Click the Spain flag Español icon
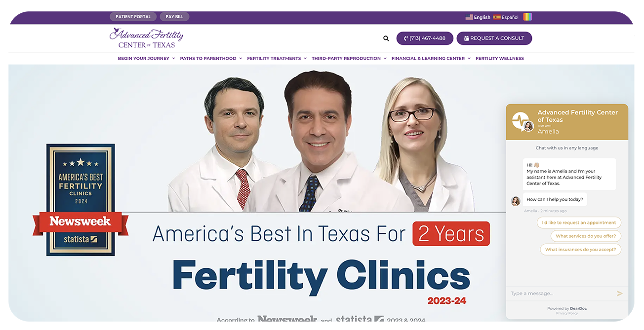This screenshot has height=330, width=644. coord(497,17)
